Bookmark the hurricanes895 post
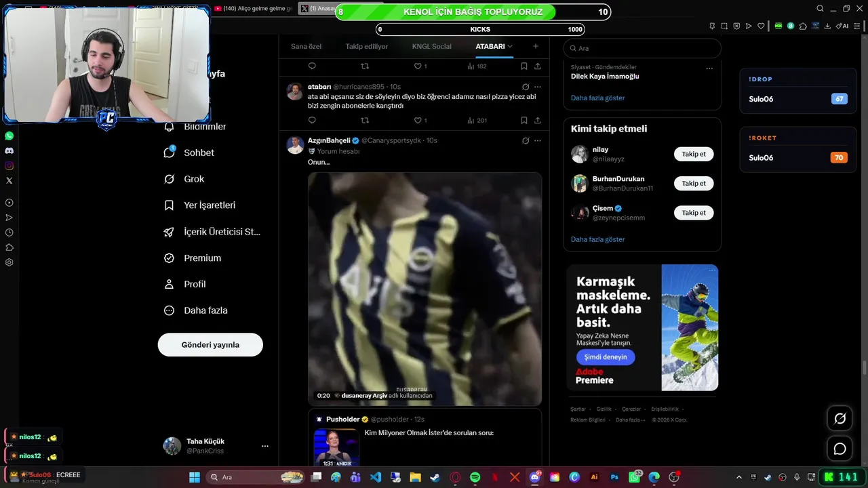This screenshot has height=488, width=868. [x=524, y=120]
